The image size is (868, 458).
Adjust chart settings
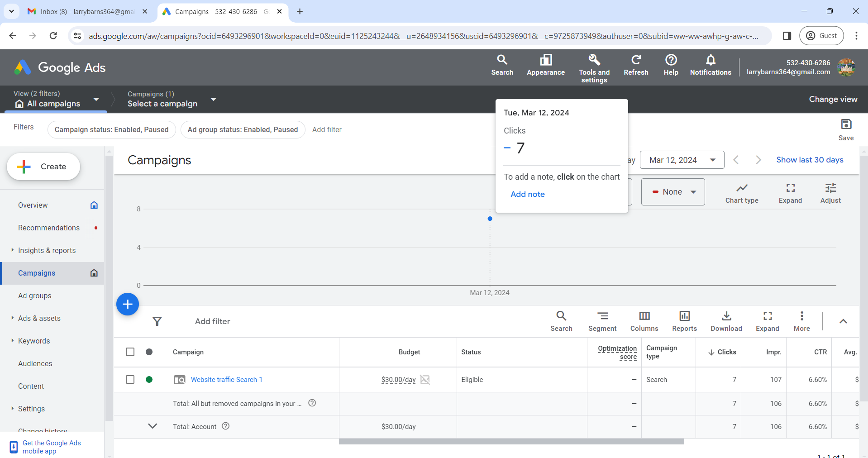click(x=830, y=193)
